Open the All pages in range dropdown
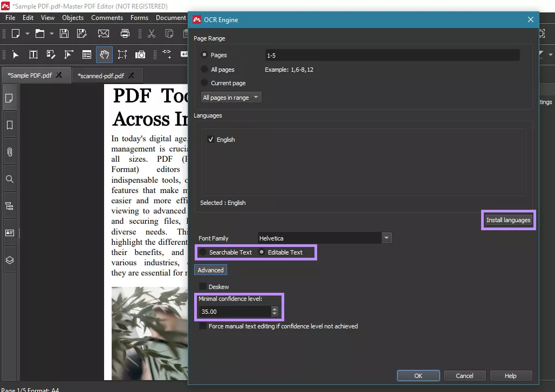 (231, 97)
